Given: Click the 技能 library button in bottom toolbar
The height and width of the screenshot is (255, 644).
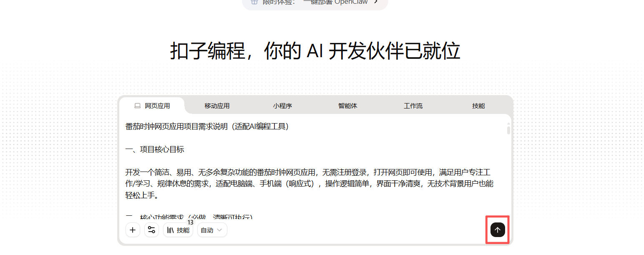Looking at the screenshot, I should 178,230.
